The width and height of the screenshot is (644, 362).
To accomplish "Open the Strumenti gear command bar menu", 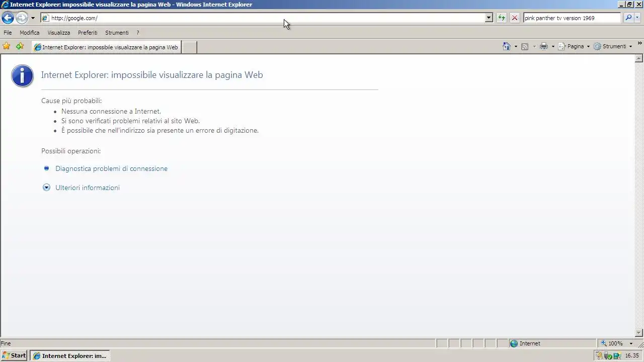I will [x=612, y=46].
